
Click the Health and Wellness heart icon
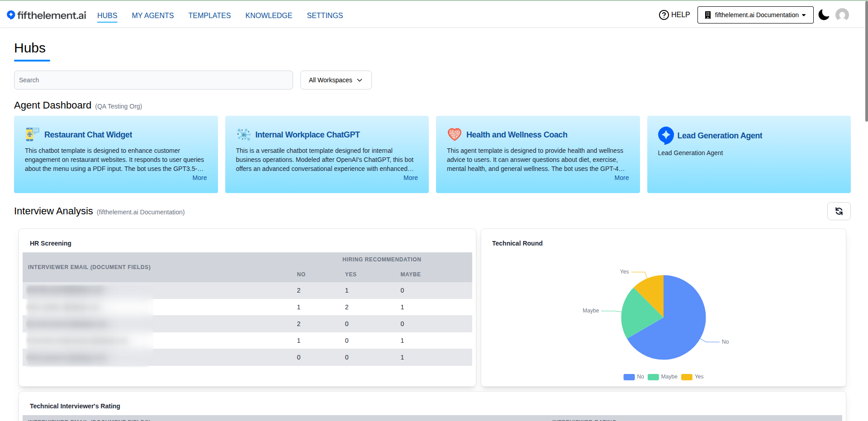coord(454,134)
